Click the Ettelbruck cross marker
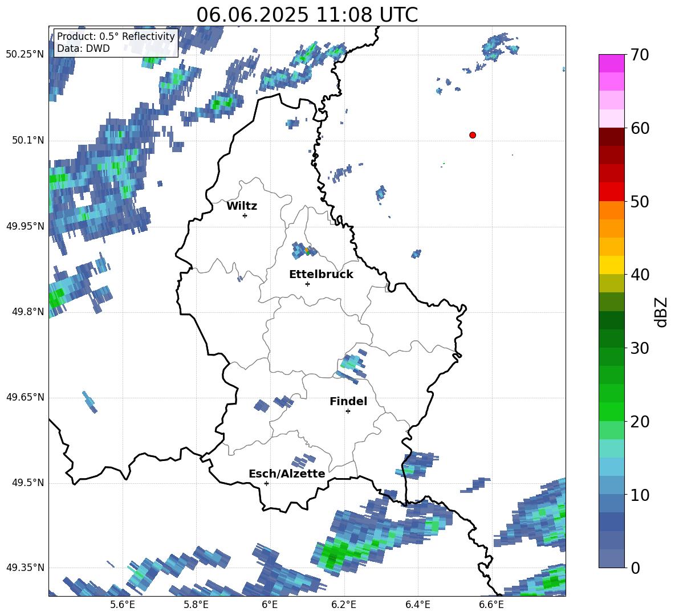Viewport: 675px width, 616px height. pyautogui.click(x=307, y=284)
